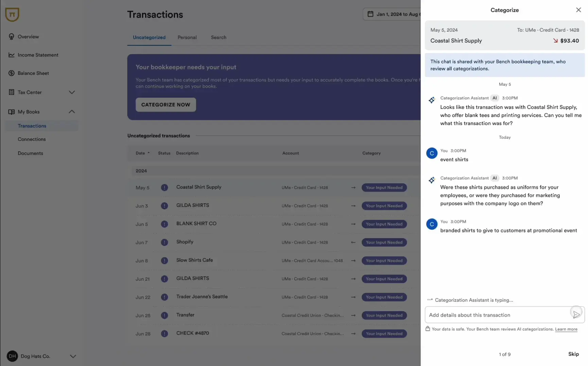
Task: Click the red outgoing arrow beside $93.40
Action: (x=555, y=40)
